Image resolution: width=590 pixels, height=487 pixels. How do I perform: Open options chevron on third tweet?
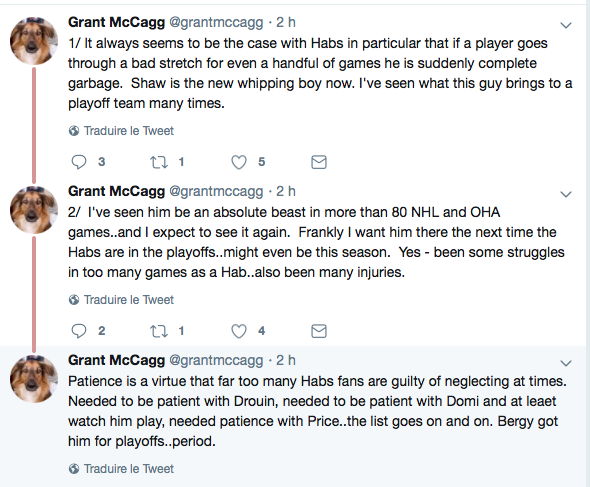566,363
